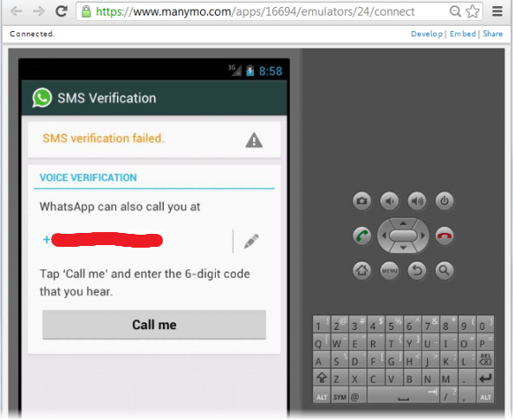
Task: Click the battery icon in status bar
Action: tap(250, 70)
